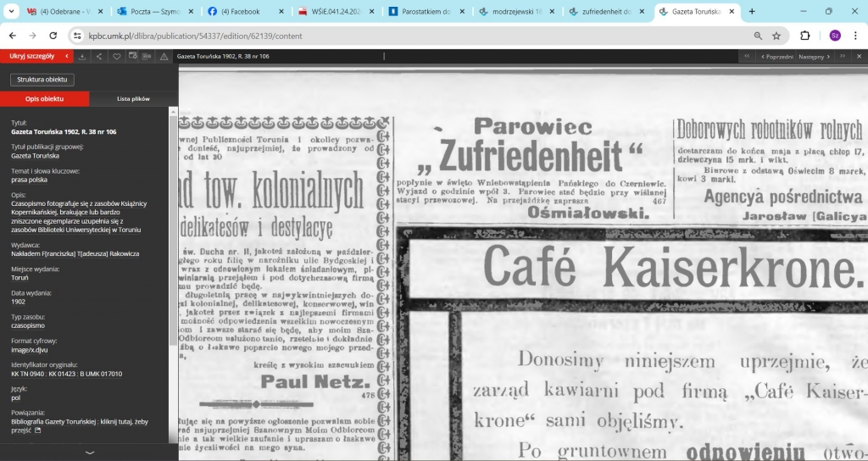Jump to last edition with double-right arrows
The width and height of the screenshot is (868, 461).
pos(843,57)
